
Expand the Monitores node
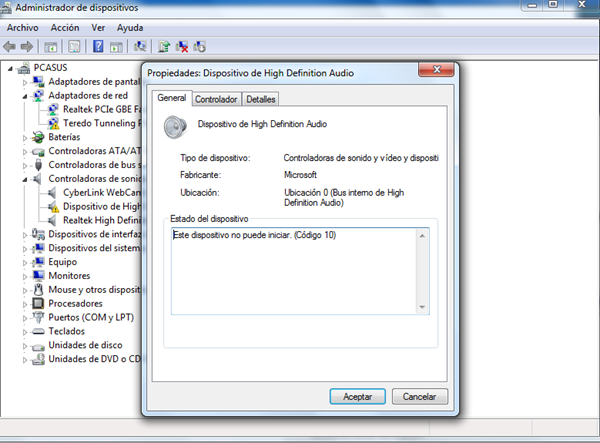pyautogui.click(x=25, y=276)
